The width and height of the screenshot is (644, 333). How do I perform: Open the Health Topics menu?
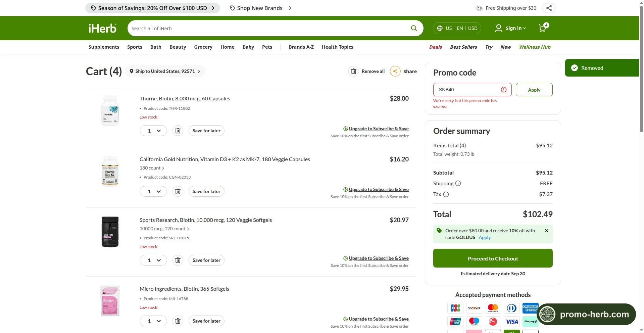pos(337,47)
